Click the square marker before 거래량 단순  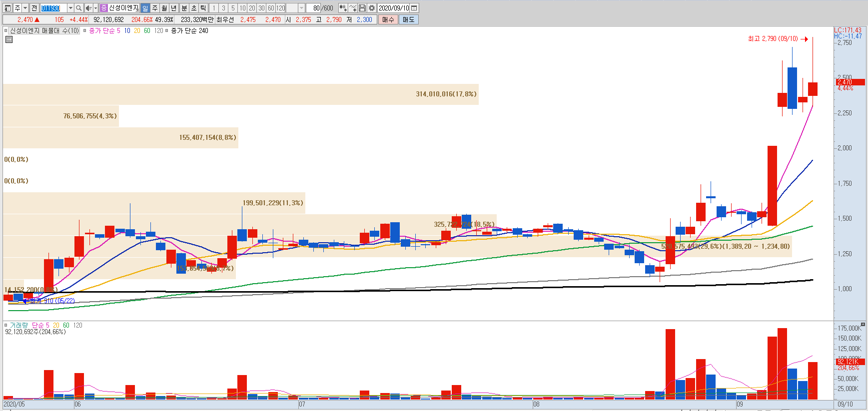click(6, 325)
